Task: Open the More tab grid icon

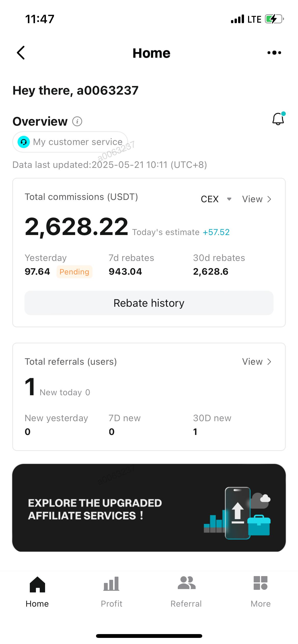Action: pos(260,583)
